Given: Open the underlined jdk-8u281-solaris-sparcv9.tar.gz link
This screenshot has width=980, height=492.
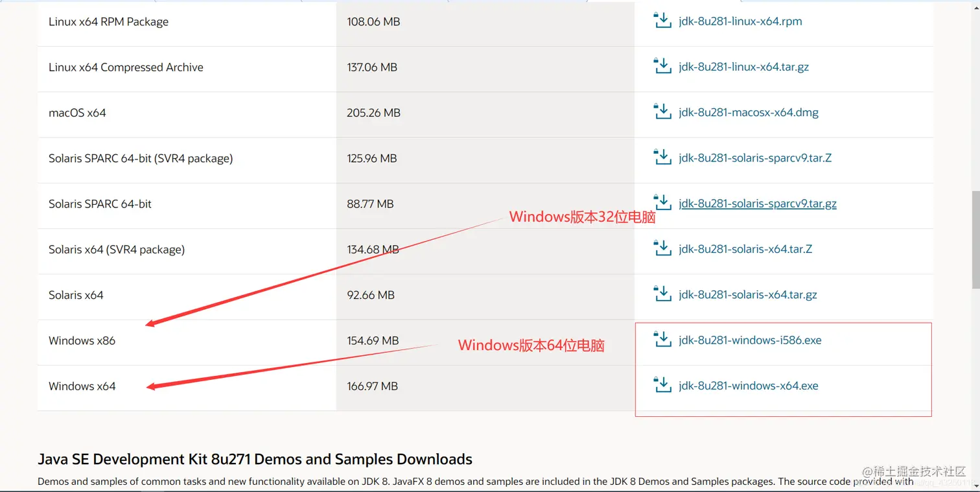Looking at the screenshot, I should 758,204.
